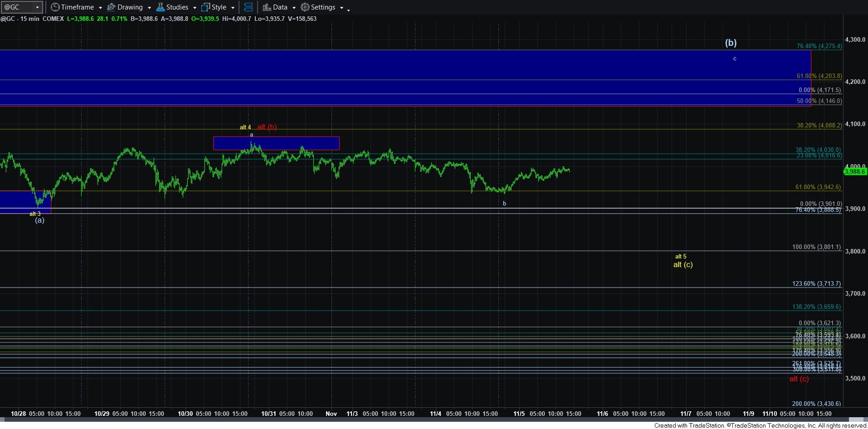The image size is (868, 429).
Task: Open the toolbar overflow arrow after Settings
Action: tap(348, 10)
